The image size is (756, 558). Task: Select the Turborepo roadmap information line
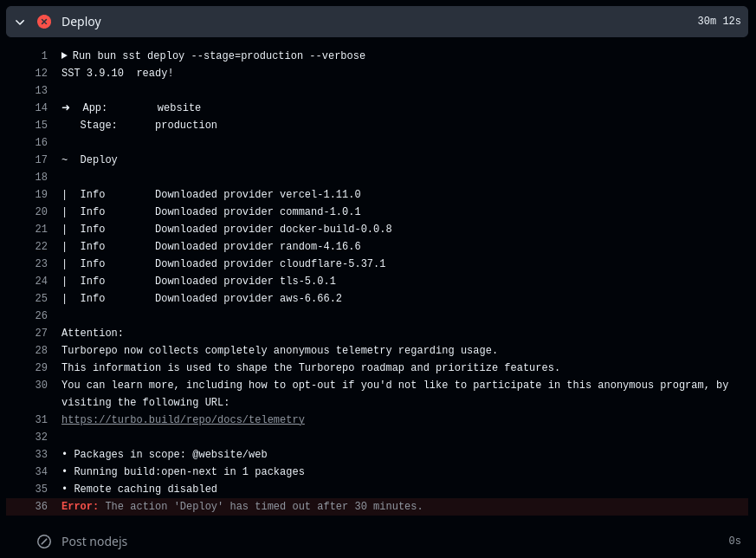click(311, 368)
